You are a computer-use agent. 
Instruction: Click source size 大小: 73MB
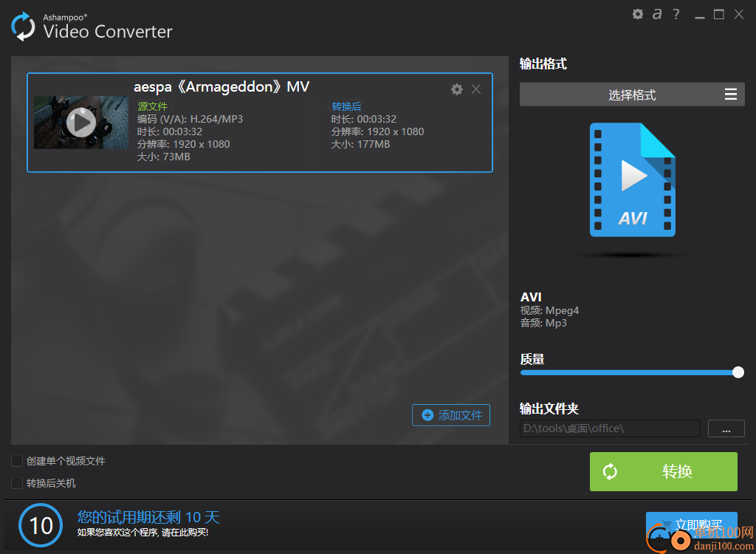pos(163,157)
